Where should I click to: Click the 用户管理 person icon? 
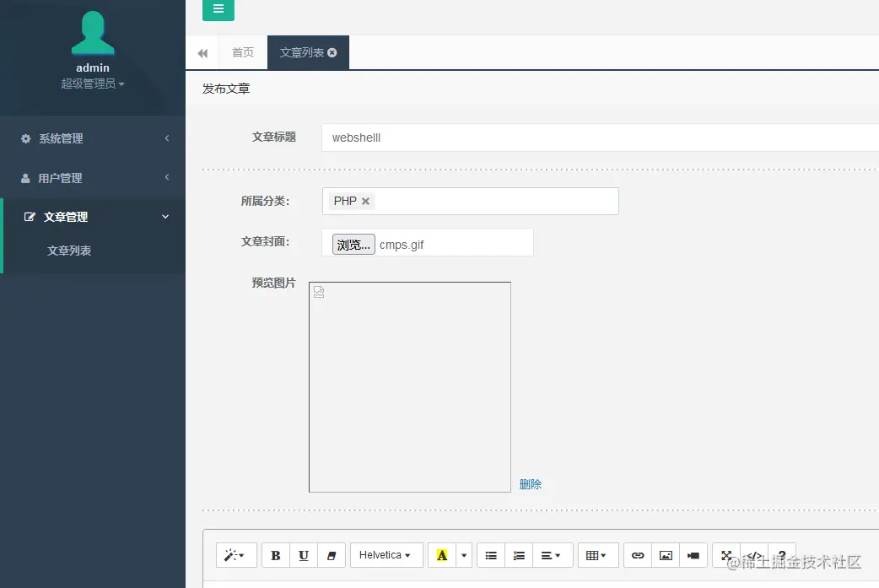click(x=25, y=178)
